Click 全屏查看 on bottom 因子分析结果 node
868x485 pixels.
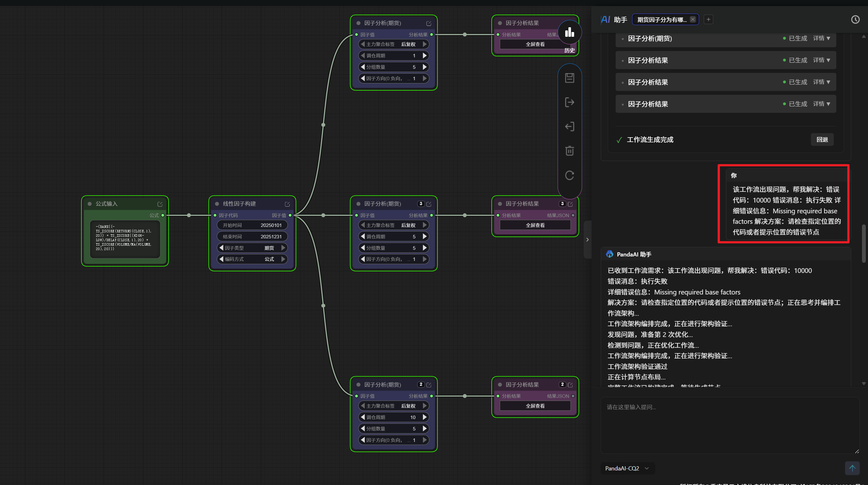(x=535, y=406)
